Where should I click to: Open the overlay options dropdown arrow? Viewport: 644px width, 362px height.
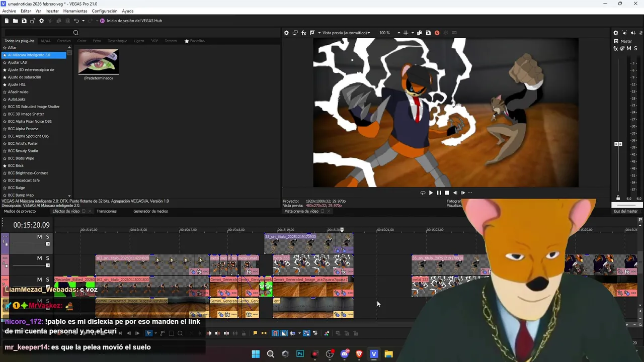(x=412, y=33)
